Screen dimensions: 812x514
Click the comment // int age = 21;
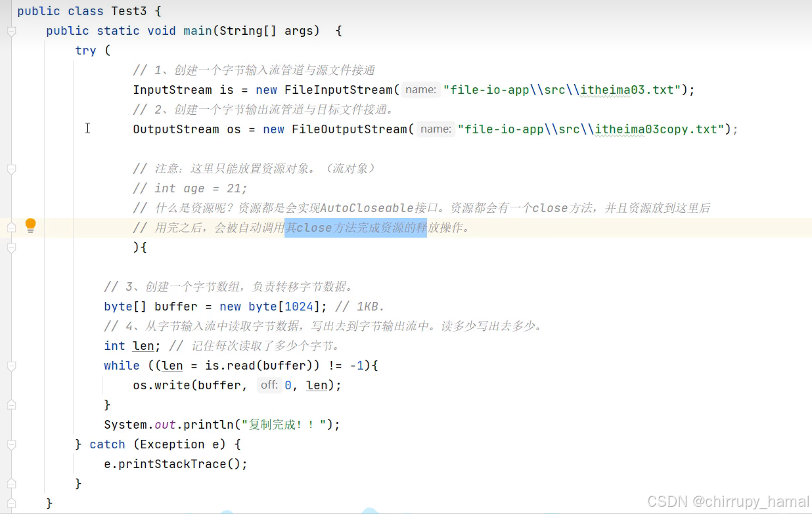pyautogui.click(x=191, y=188)
